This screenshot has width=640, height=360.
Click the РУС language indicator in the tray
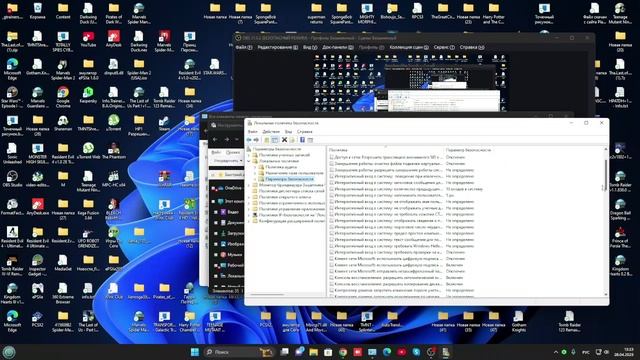(586, 352)
